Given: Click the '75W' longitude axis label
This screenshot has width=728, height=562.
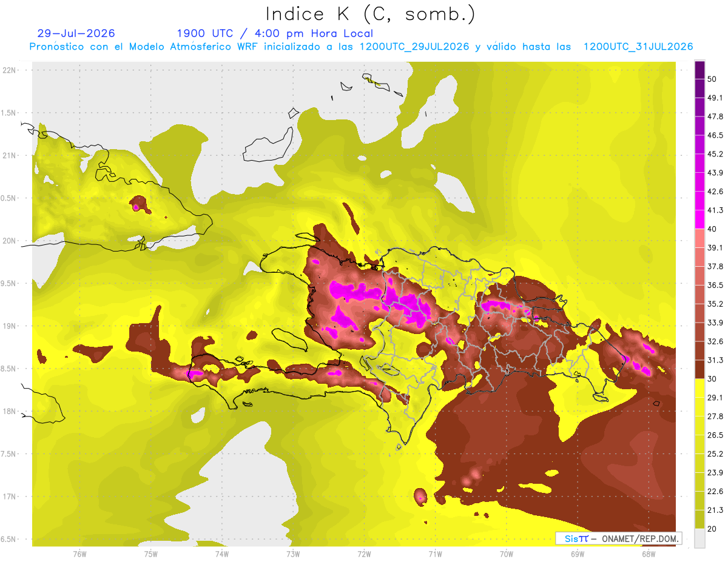Looking at the screenshot, I should pos(151,554).
